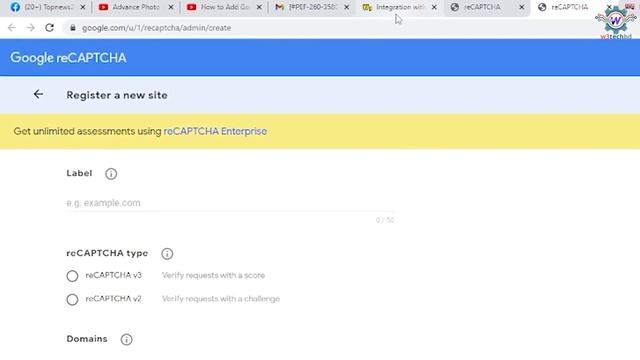The height and width of the screenshot is (360, 640).
Task: Open the reCAPTCHA Enterprise link
Action: 215,131
